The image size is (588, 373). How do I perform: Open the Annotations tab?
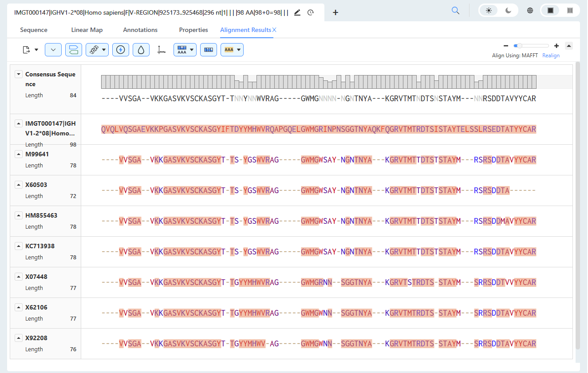tap(140, 30)
